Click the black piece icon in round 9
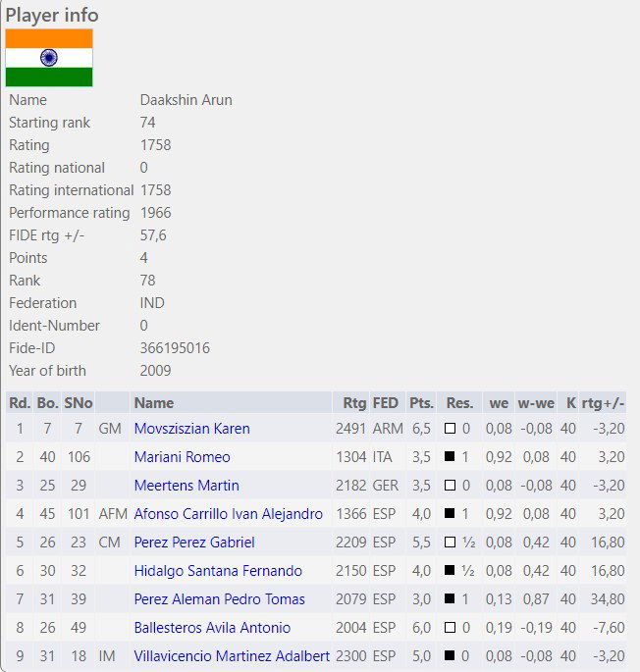 (x=450, y=656)
